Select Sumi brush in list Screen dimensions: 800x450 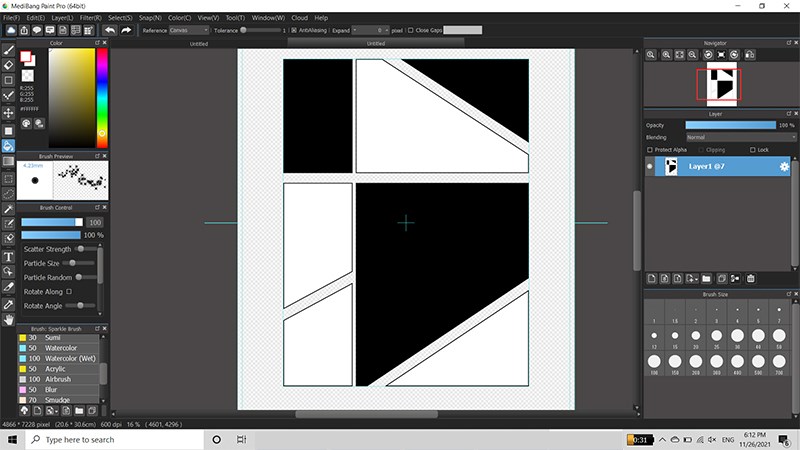(59, 338)
